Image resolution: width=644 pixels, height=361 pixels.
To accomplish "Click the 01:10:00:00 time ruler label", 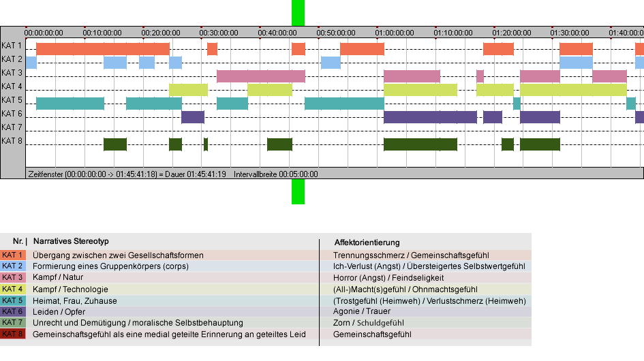I will point(453,33).
